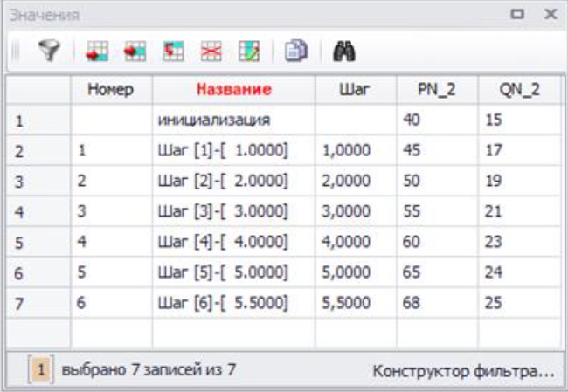Open Конструктор фильтра link

point(463,371)
